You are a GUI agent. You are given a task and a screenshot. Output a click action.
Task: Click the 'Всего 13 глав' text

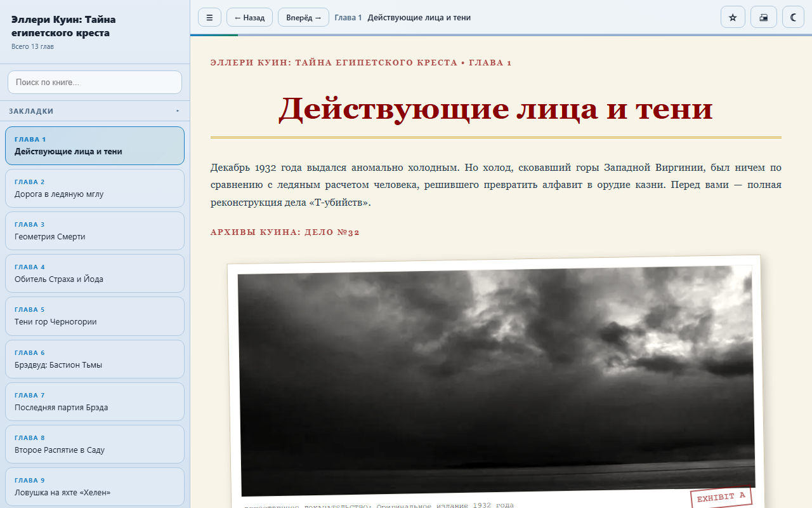coord(32,46)
